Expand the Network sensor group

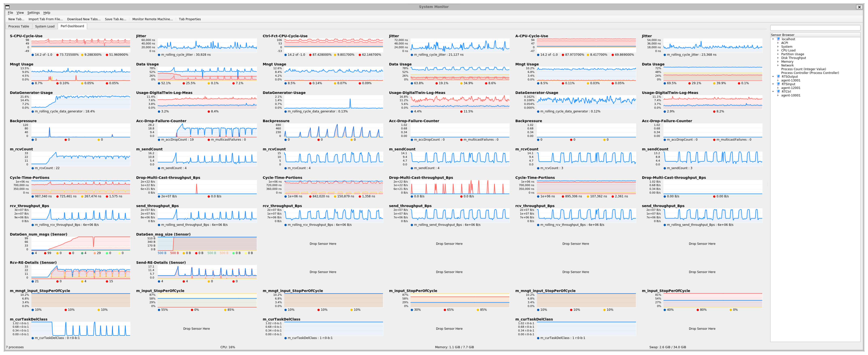click(x=778, y=65)
